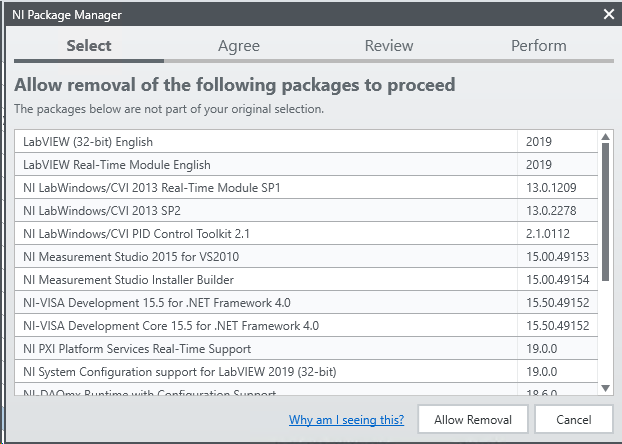Click version 19.0.0 of NI System Configuration support
The height and width of the screenshot is (444, 622).
coord(541,372)
